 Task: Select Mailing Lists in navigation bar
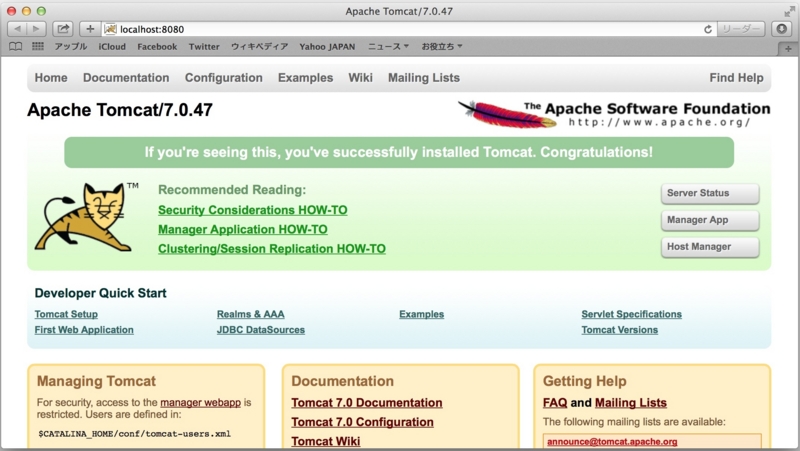(424, 78)
